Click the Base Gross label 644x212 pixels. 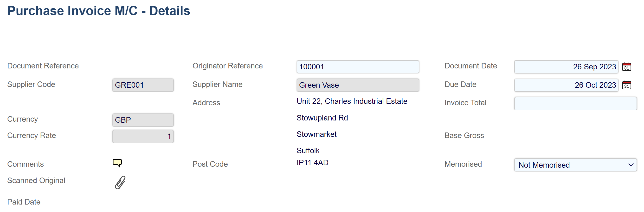pos(464,135)
